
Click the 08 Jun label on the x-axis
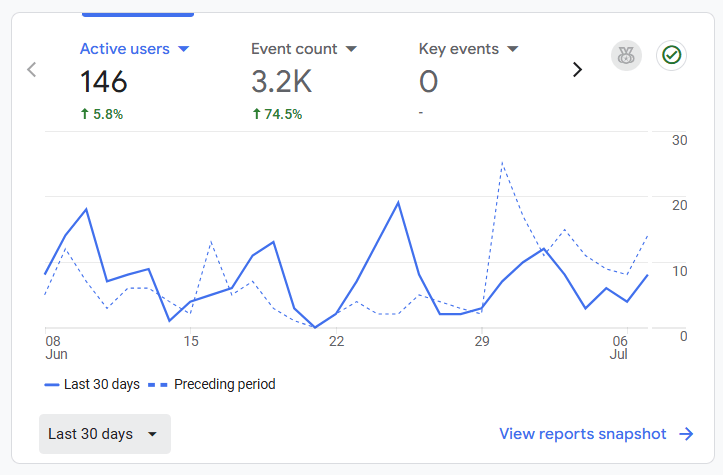pyautogui.click(x=54, y=348)
